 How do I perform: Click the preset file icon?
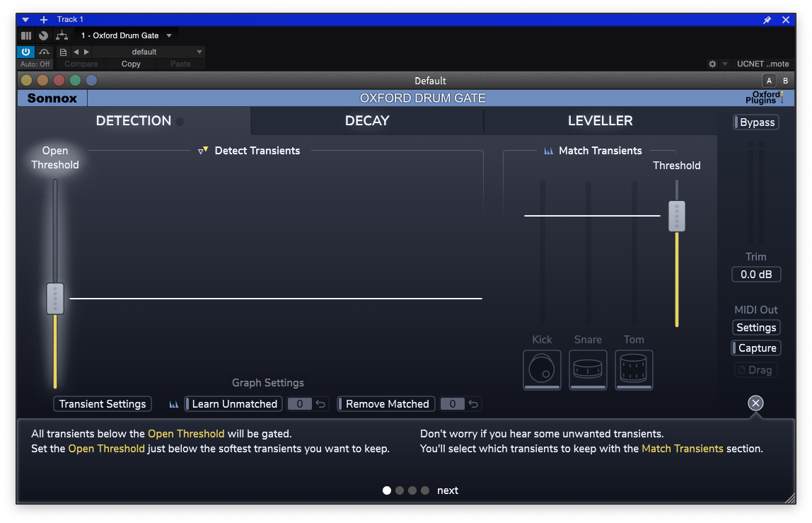pos(63,52)
